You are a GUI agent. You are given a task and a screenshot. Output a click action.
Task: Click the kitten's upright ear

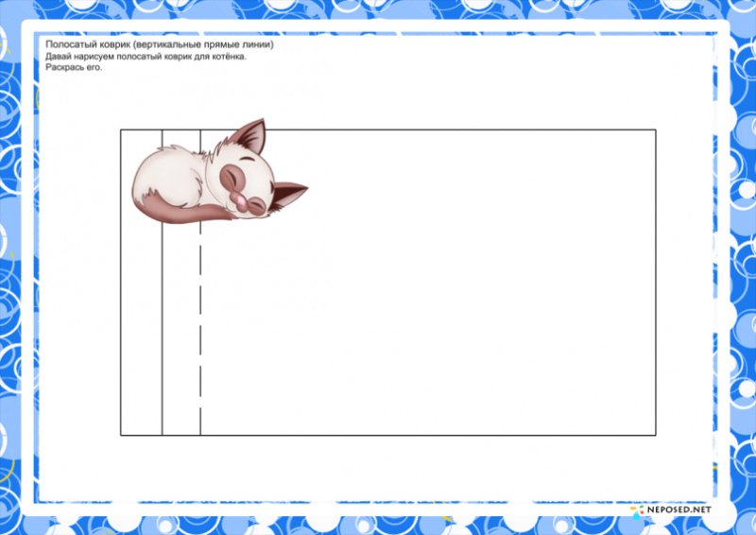[x=251, y=135]
